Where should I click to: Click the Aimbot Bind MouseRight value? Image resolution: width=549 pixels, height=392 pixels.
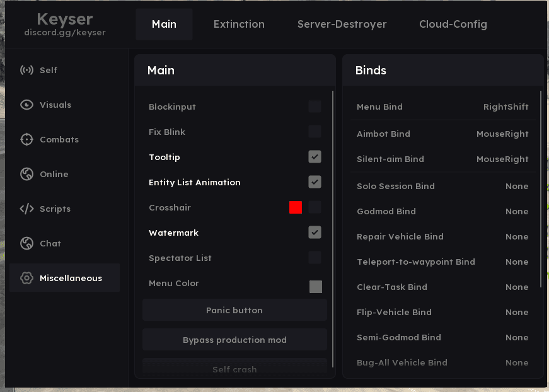(502, 134)
